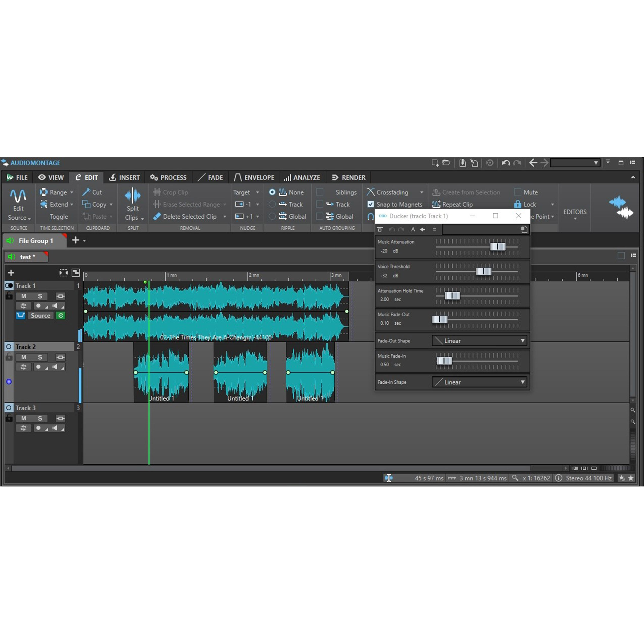This screenshot has height=644, width=644.
Task: Mute Track 2 with its M button
Action: click(x=23, y=357)
